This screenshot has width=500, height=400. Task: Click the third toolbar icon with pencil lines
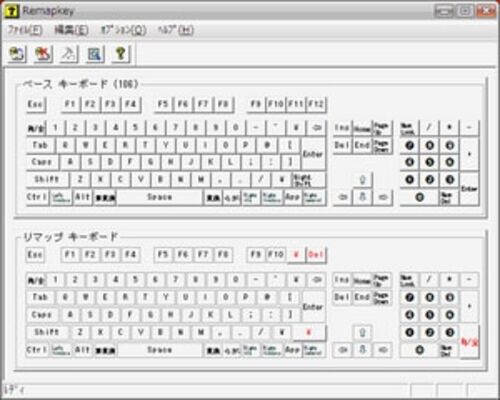click(x=69, y=54)
